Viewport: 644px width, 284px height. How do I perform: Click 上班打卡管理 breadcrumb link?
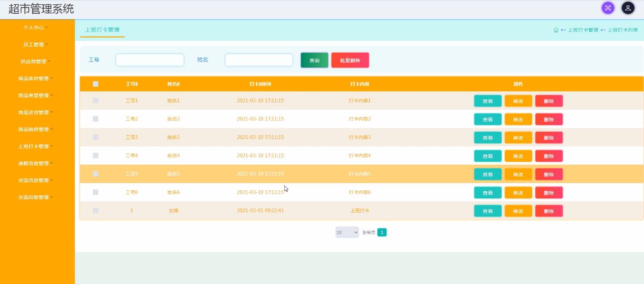[x=583, y=30]
